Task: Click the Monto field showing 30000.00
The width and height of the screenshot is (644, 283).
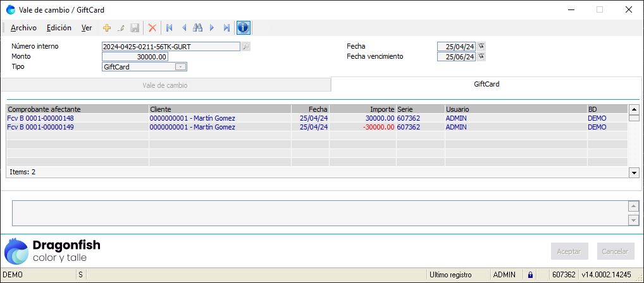Action: pyautogui.click(x=135, y=57)
